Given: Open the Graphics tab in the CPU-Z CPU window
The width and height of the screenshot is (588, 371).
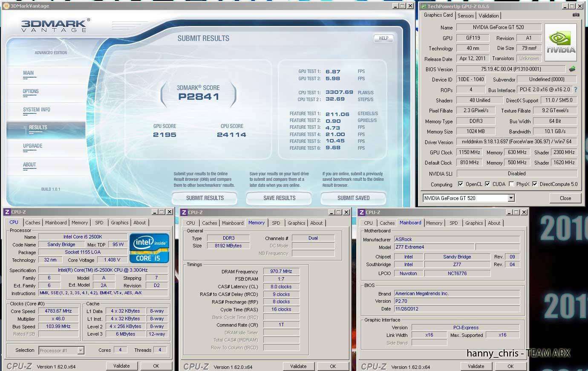Looking at the screenshot, I should click(119, 223).
